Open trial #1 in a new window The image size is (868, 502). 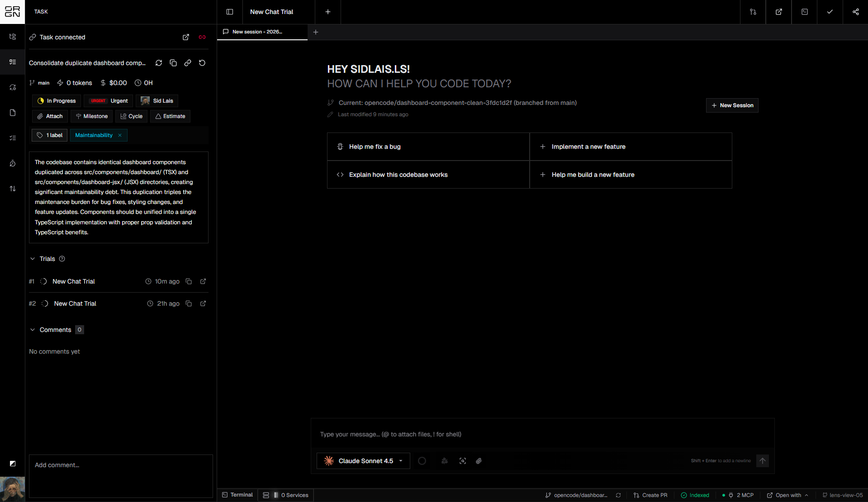tap(203, 281)
